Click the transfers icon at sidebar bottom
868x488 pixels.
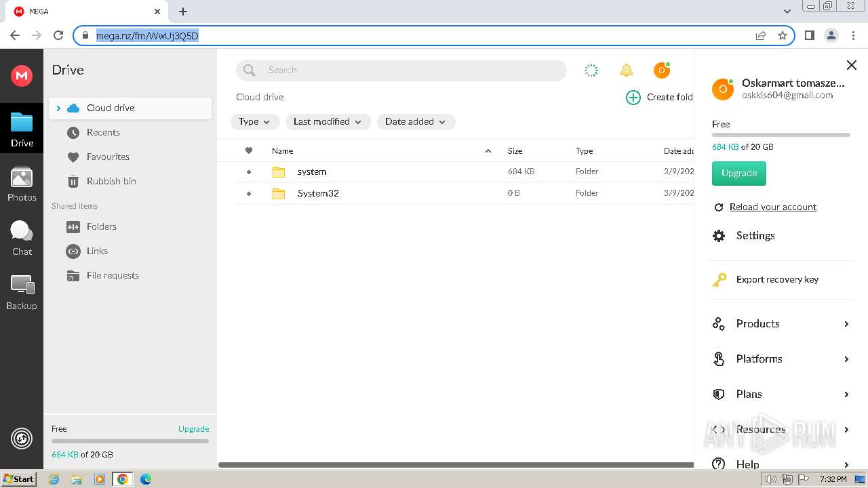pyautogui.click(x=22, y=439)
